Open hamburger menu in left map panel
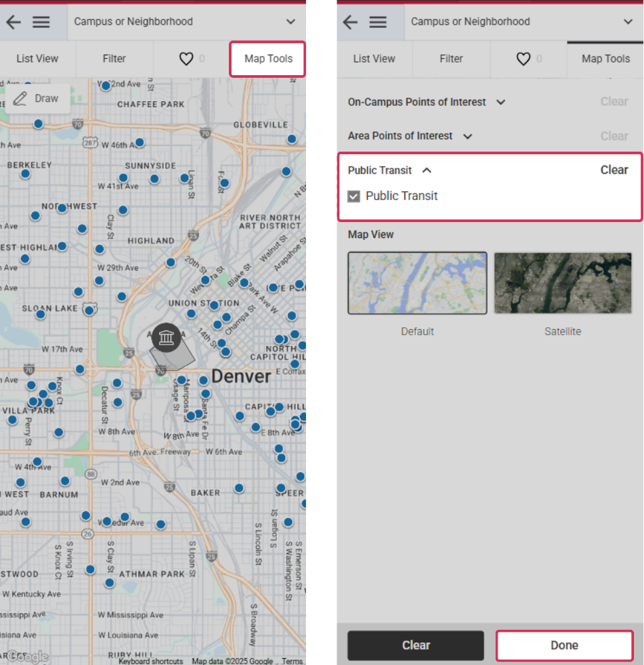The image size is (644, 665). tap(41, 22)
